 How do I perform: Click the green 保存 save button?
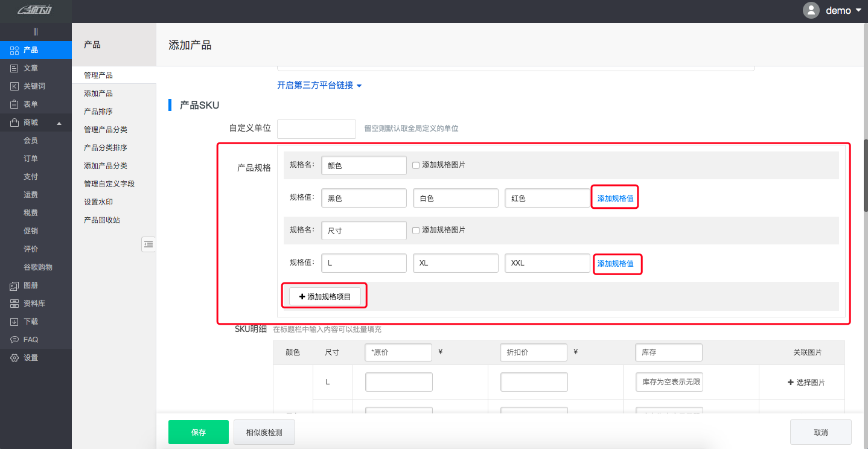click(199, 432)
